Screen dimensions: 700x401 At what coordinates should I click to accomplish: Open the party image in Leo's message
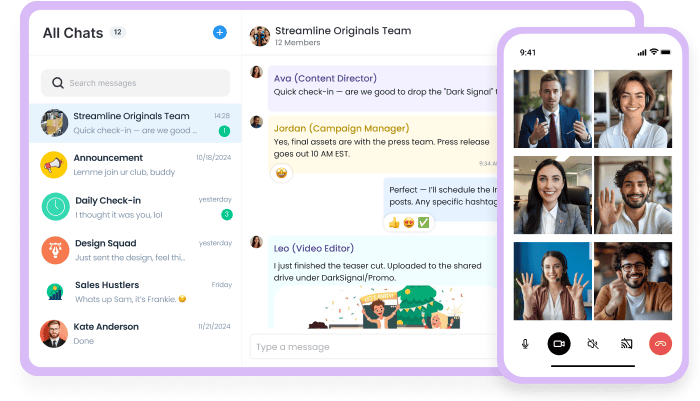385,307
